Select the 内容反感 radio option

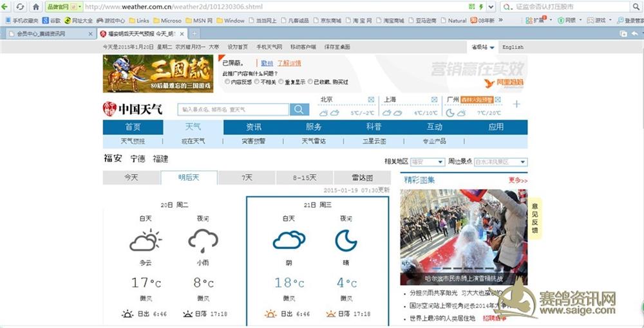click(x=227, y=82)
